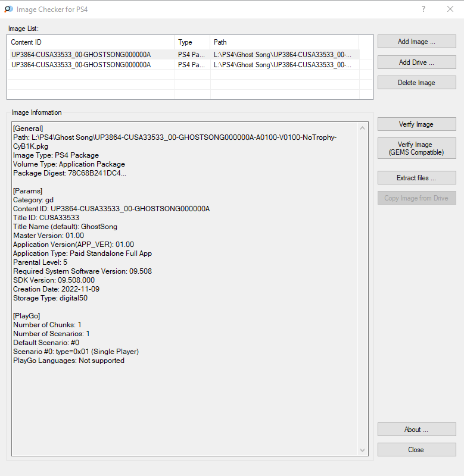The height and width of the screenshot is (476, 464).
Task: Click the [Params] section heading text
Action: click(x=27, y=191)
